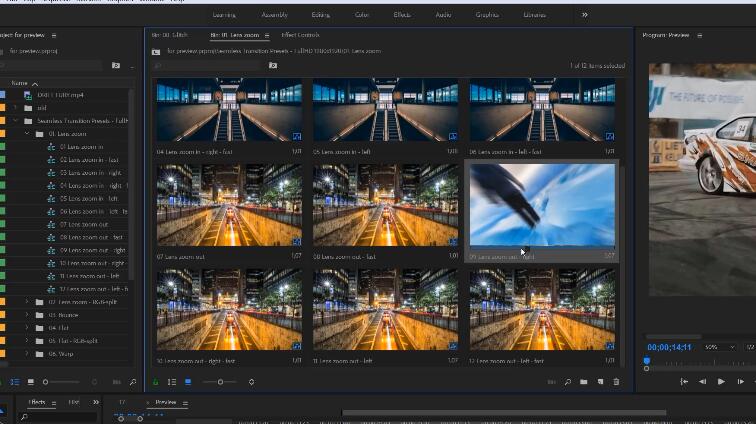
Task: Toggle bin read-only lock icon
Action: (155, 381)
